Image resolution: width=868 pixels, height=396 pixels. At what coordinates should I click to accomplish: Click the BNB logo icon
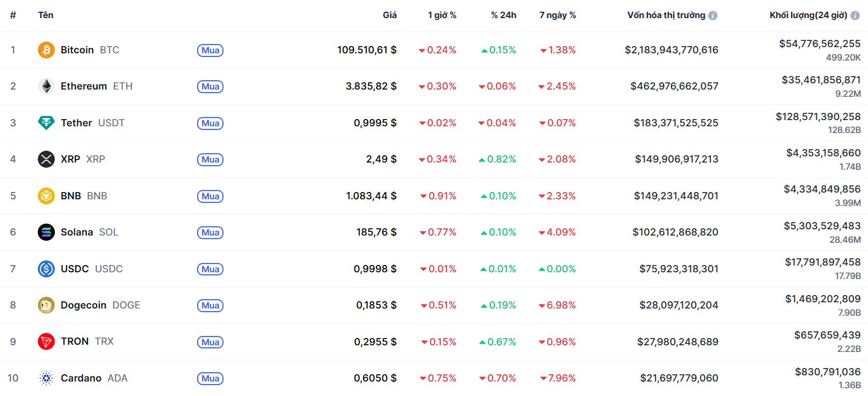46,196
